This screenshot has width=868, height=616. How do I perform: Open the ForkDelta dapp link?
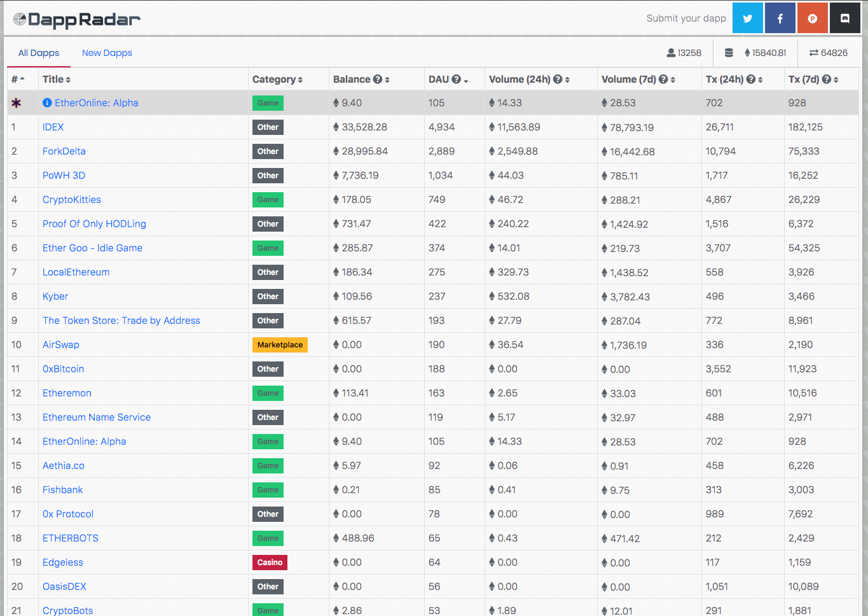click(x=64, y=151)
